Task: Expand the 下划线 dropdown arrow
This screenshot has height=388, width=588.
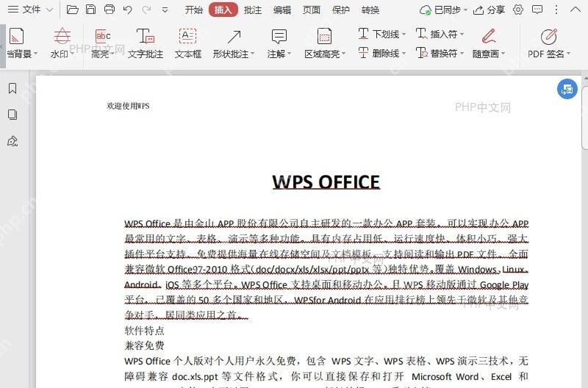Action: point(404,34)
